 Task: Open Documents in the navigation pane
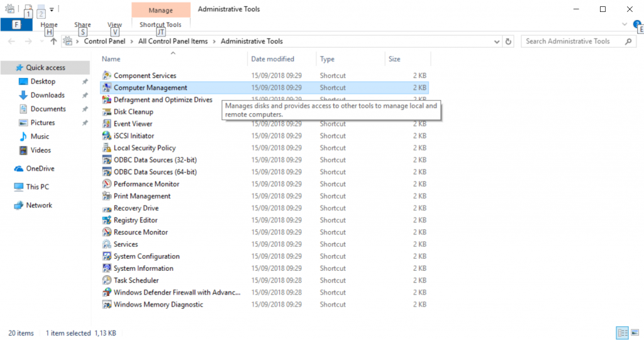(x=48, y=109)
